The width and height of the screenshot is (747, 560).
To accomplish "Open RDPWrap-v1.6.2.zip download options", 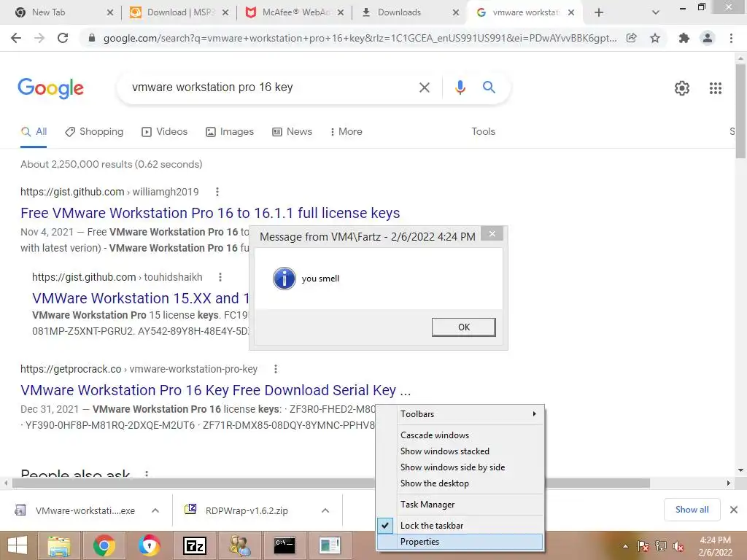I will pos(325,510).
